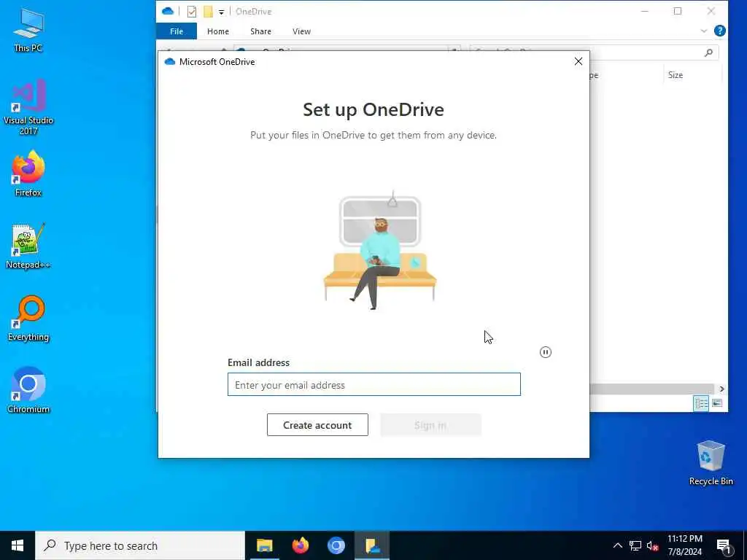Viewport: 747px width, 560px height.
Task: Select the Chromium desktop shortcut
Action: [28, 391]
